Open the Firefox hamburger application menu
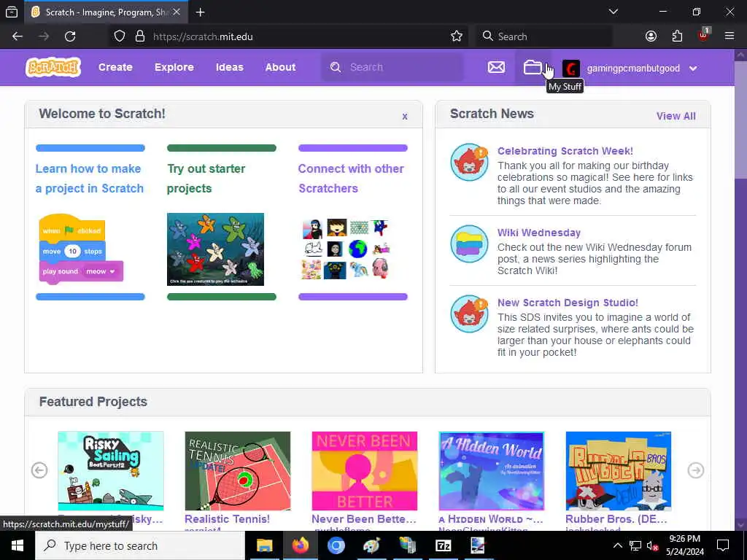This screenshot has width=747, height=560. pos(729,36)
